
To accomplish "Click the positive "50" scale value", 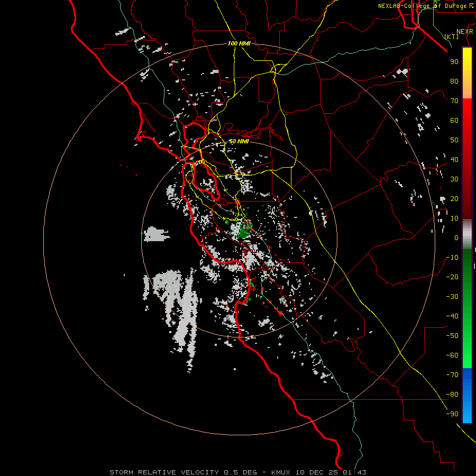I will (x=454, y=140).
